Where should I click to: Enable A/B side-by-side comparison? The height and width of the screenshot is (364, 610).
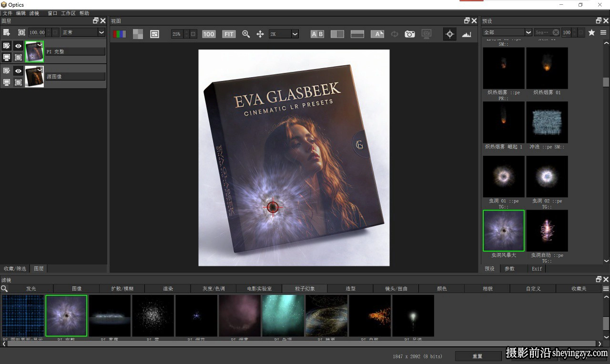tap(317, 34)
